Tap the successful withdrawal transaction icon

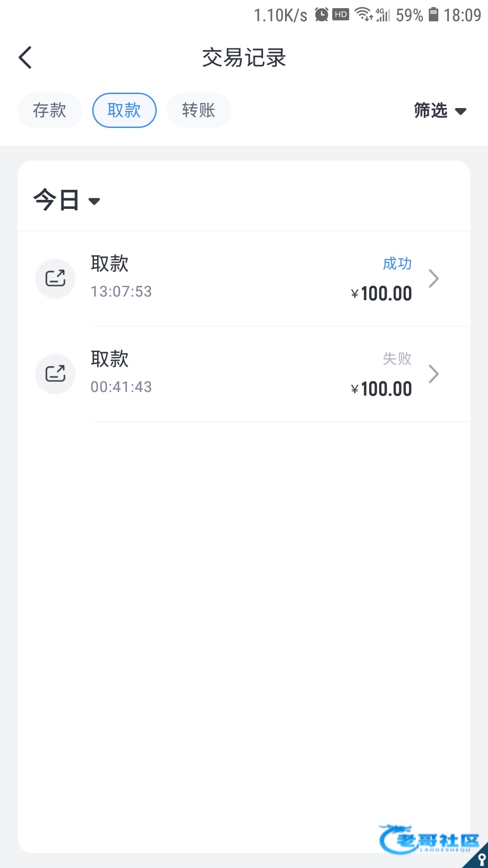[x=55, y=278]
